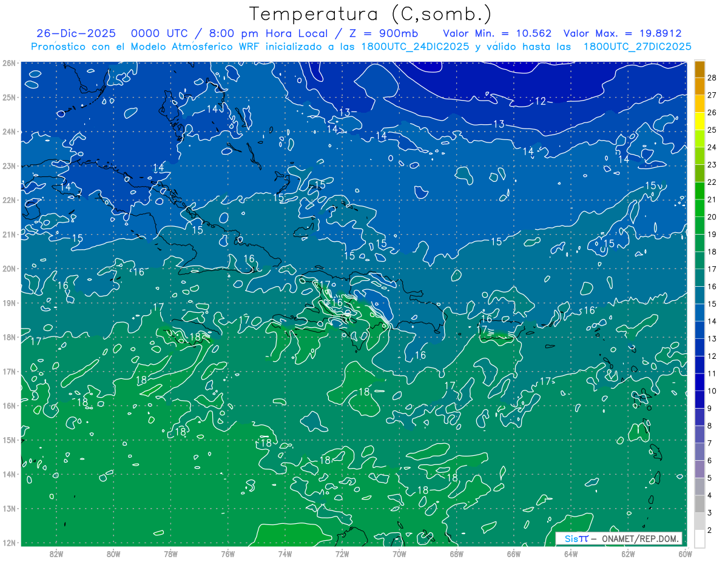The image size is (728, 562).
Task: Click the "72W" longitude axis label
Action: (342, 554)
